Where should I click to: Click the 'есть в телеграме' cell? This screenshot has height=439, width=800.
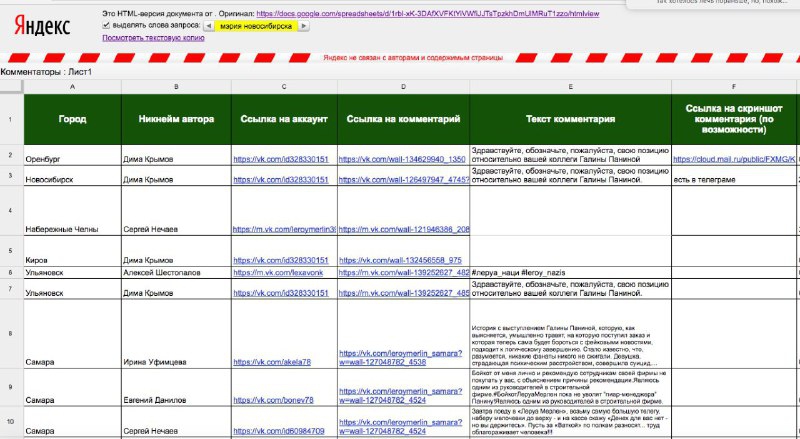(734, 176)
